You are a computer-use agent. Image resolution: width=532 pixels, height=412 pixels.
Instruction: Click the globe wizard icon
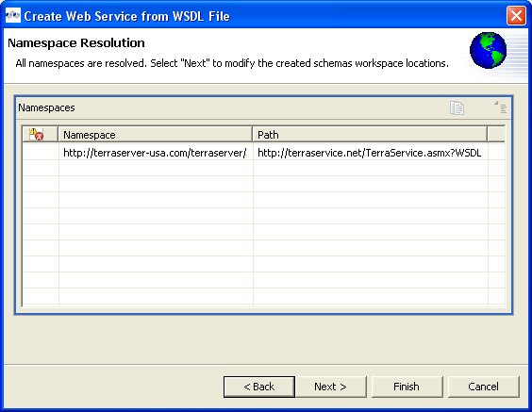(x=488, y=50)
